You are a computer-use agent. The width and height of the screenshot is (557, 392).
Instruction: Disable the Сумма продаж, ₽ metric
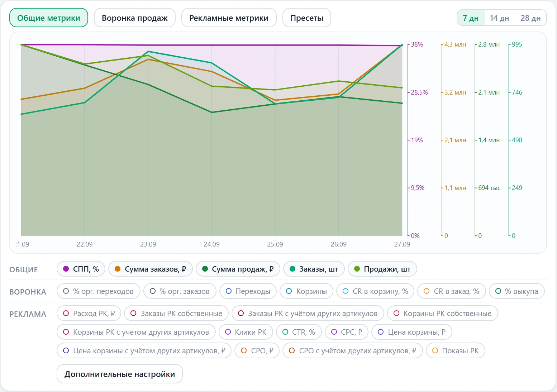click(x=238, y=269)
